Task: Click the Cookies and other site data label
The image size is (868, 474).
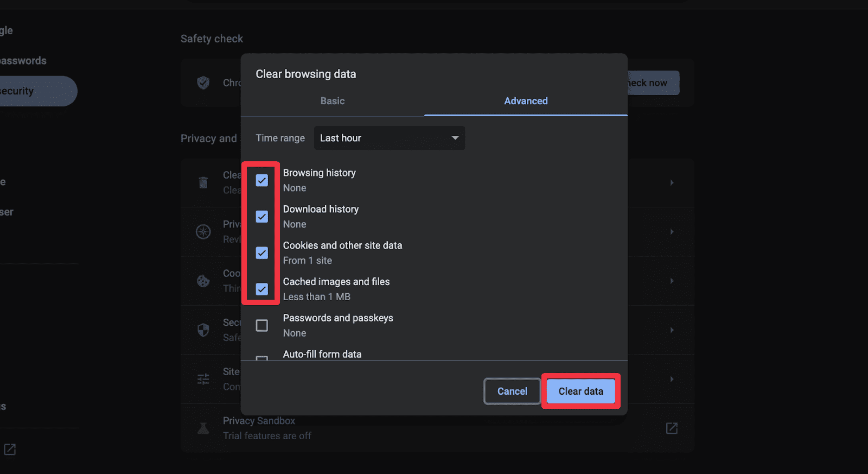Action: (x=342, y=245)
